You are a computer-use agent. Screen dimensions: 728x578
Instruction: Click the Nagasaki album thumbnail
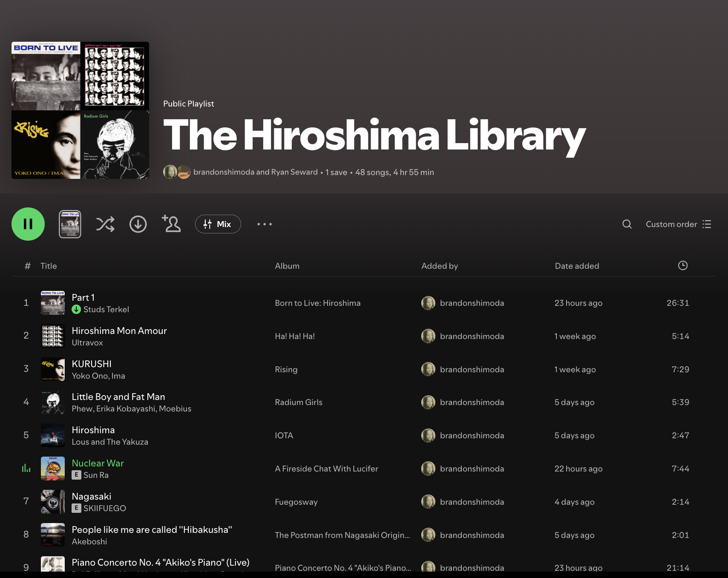[x=53, y=502]
